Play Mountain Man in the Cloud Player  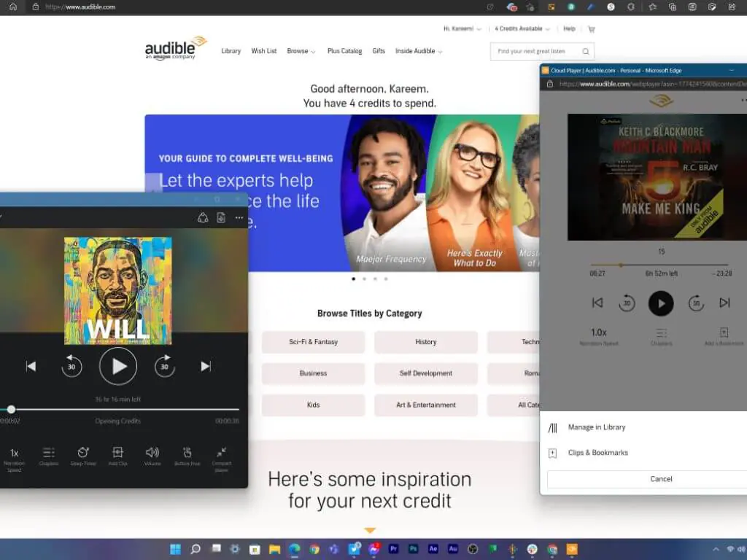point(661,303)
